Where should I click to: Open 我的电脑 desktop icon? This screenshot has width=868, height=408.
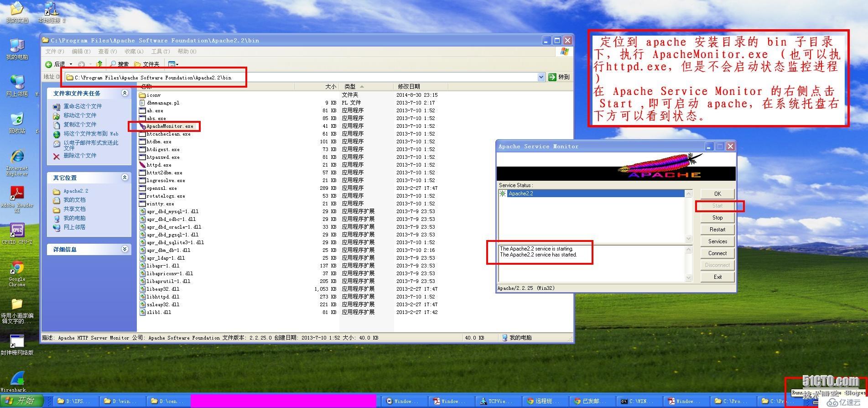[x=17, y=49]
